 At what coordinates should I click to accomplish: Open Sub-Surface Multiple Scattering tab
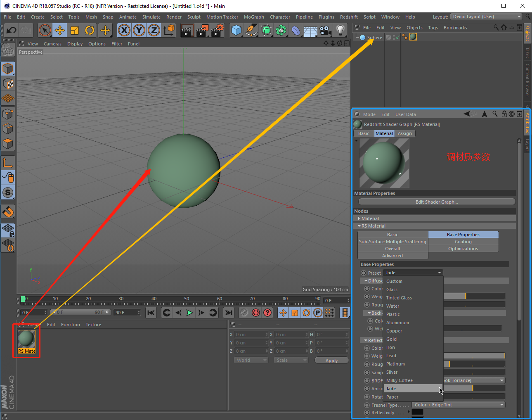click(392, 242)
